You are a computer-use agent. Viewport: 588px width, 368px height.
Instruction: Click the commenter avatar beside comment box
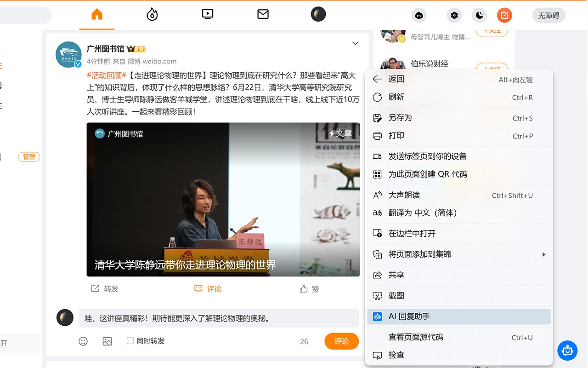(65, 318)
